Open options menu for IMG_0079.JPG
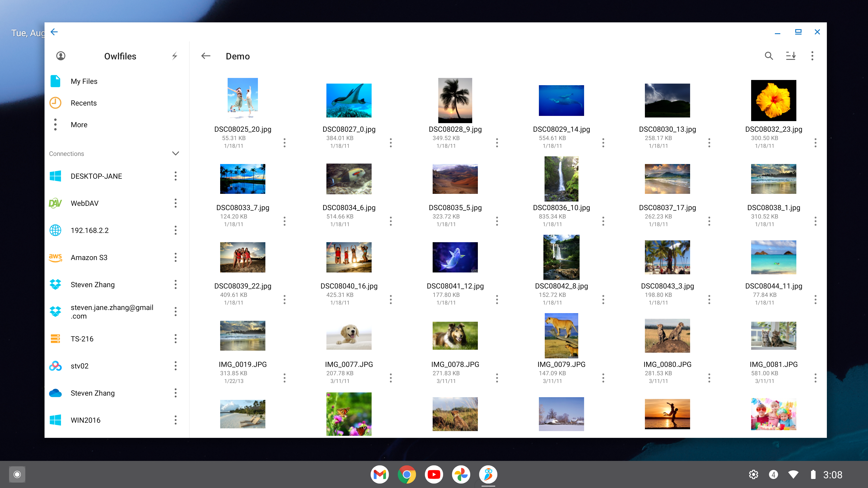The height and width of the screenshot is (488, 868). [603, 378]
